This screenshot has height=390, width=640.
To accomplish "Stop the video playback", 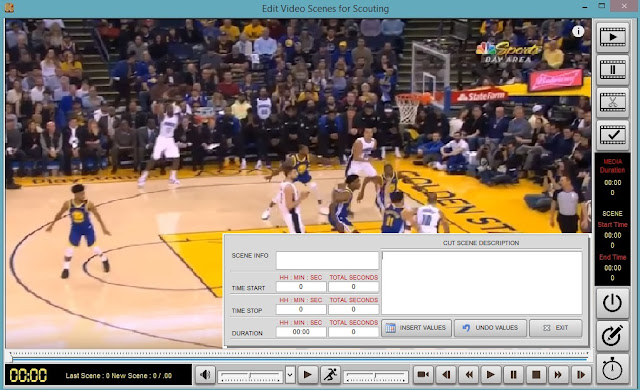I will click(x=536, y=374).
